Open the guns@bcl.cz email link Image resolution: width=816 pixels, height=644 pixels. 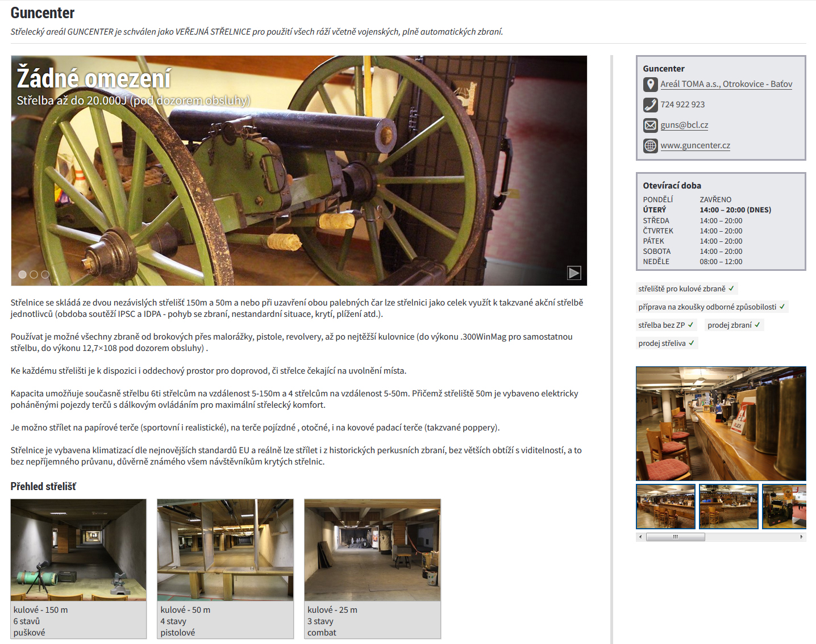[x=684, y=125]
